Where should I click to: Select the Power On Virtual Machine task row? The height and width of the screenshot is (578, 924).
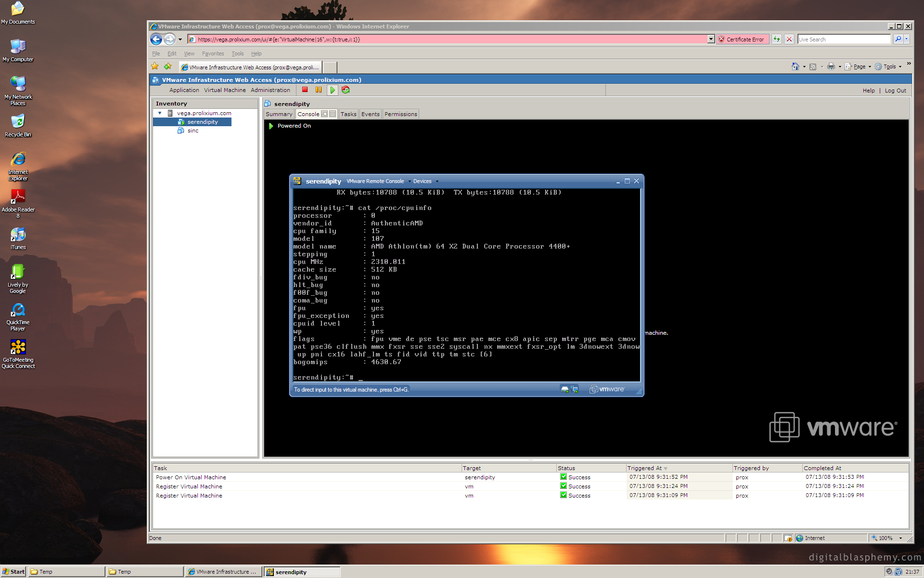(530, 477)
